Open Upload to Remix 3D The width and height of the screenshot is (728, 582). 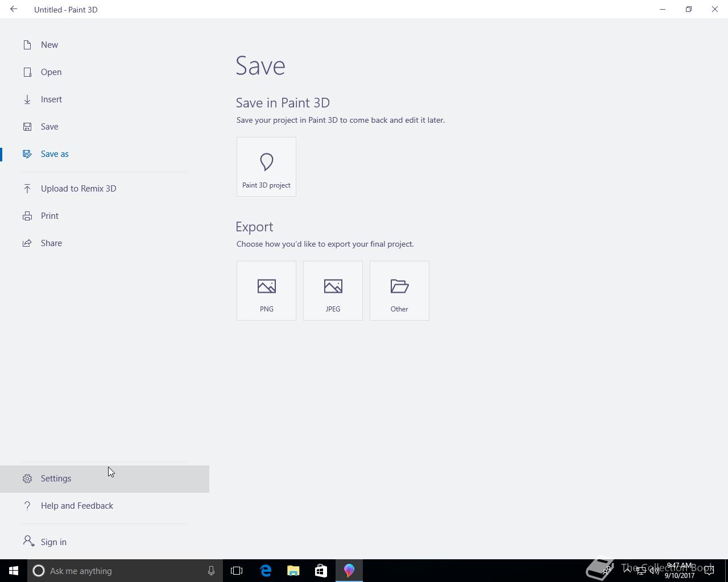[105, 189]
